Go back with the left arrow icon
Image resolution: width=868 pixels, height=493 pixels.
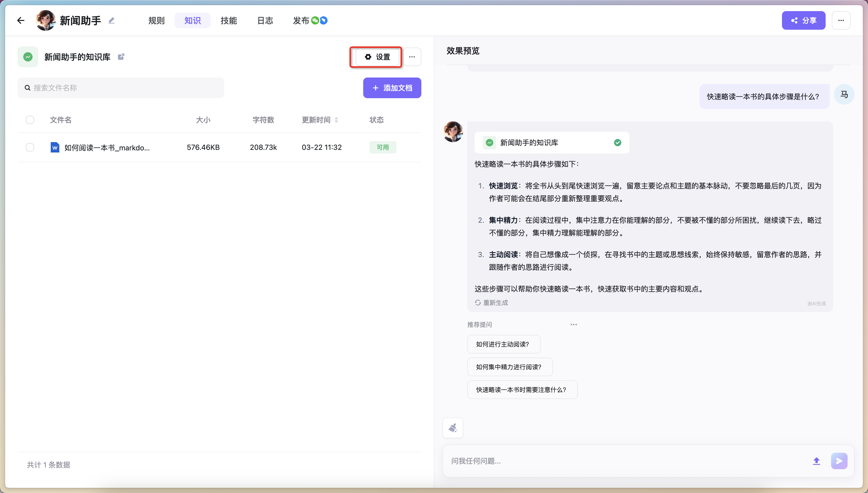(x=21, y=21)
